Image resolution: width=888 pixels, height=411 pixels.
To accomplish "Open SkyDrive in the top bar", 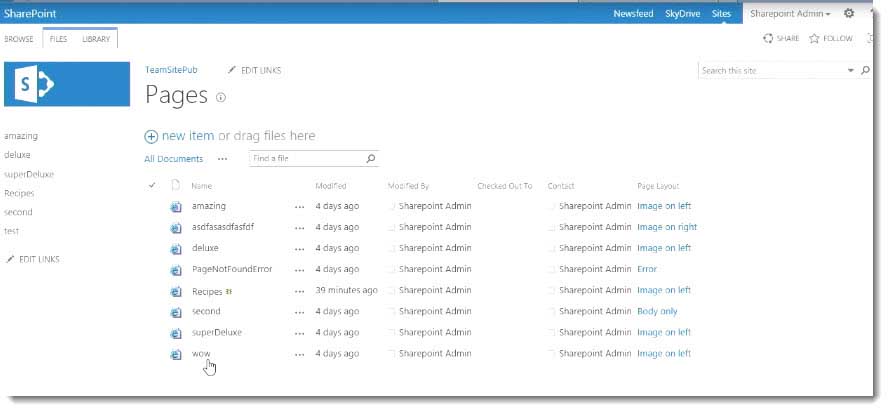I will pyautogui.click(x=682, y=14).
